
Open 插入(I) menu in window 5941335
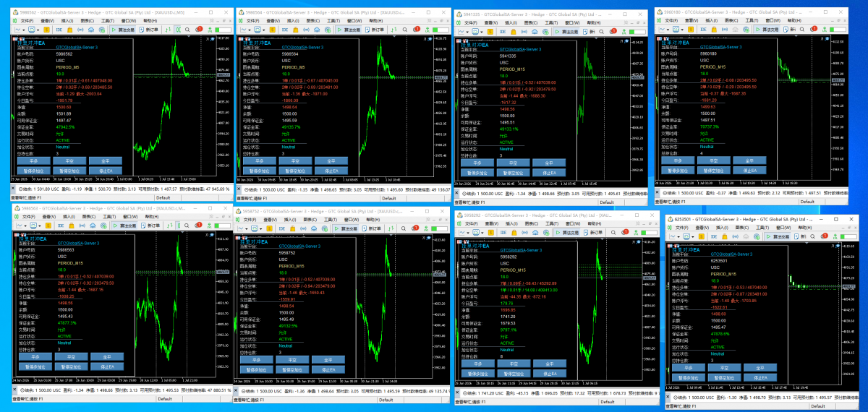(x=511, y=22)
